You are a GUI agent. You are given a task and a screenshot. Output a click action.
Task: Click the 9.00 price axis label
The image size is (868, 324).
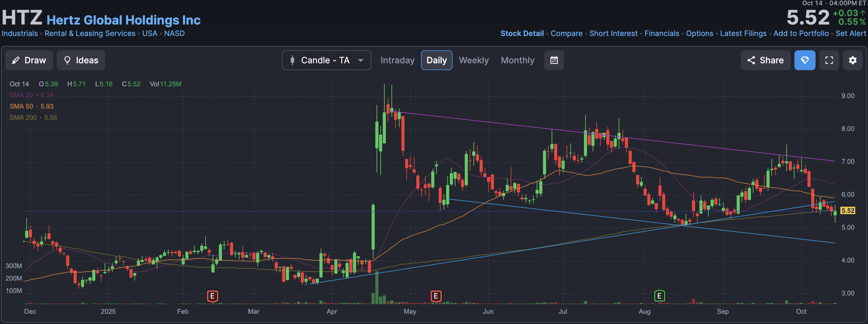point(848,96)
